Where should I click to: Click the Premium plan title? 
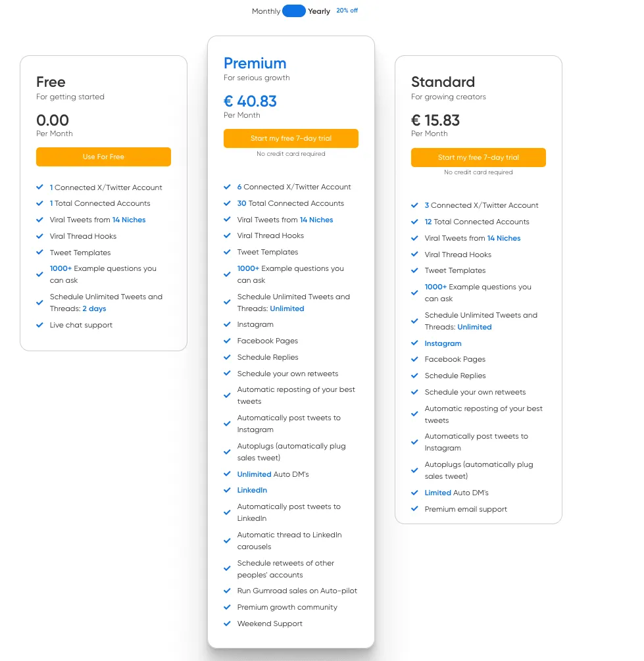pos(255,63)
